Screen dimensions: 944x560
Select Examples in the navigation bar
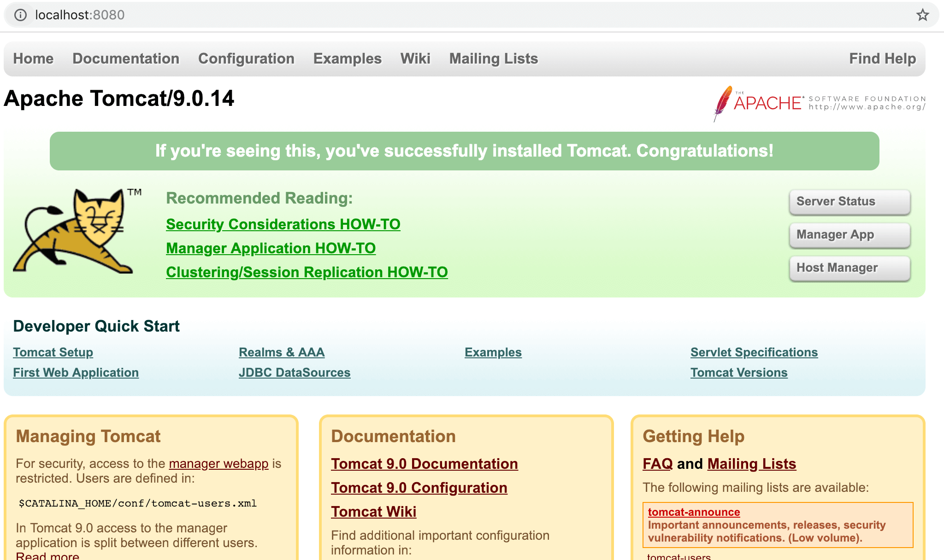pos(347,58)
